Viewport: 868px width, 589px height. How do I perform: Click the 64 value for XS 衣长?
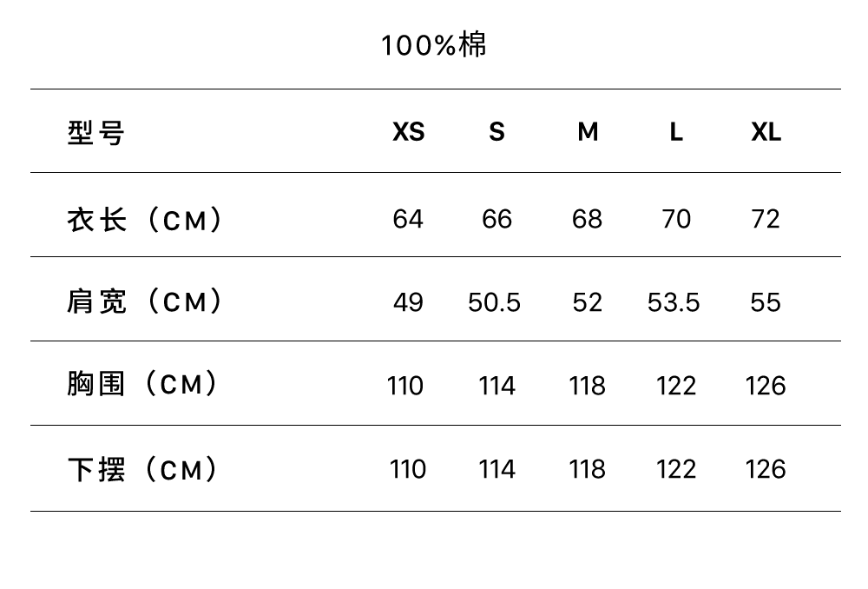[408, 219]
